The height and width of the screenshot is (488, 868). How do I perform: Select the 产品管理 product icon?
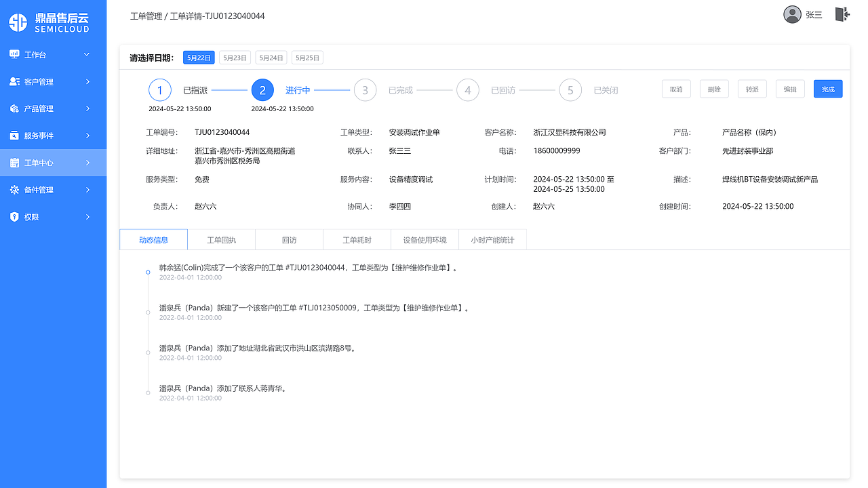pos(15,108)
